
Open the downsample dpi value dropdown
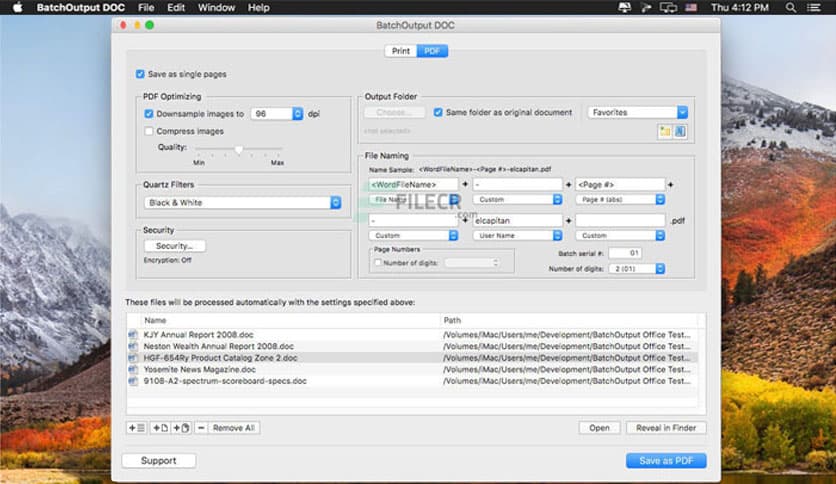[x=298, y=114]
